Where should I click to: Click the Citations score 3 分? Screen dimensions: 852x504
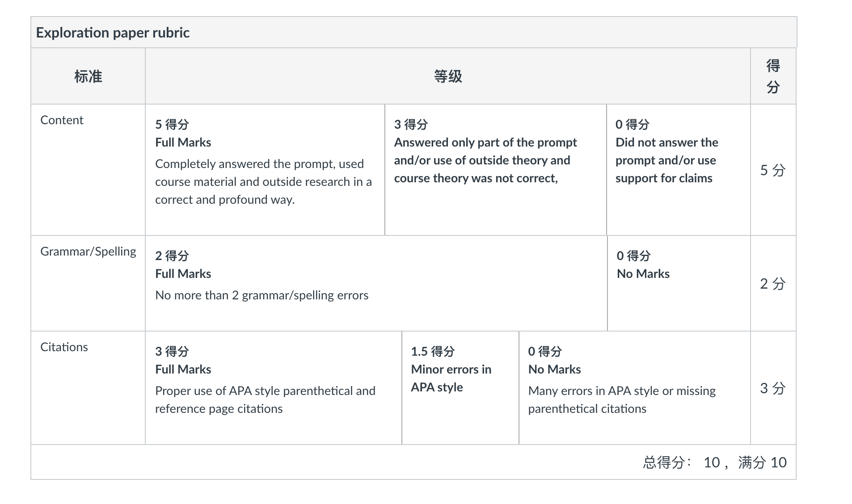773,388
